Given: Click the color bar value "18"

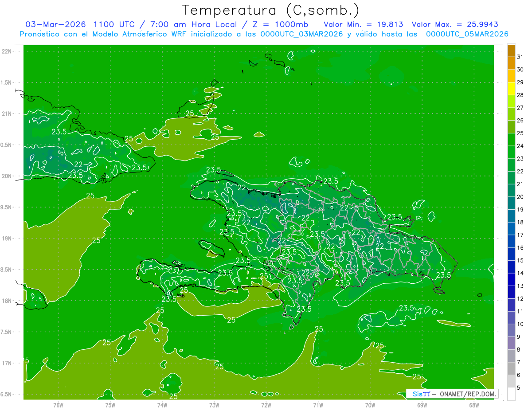Looking at the screenshot, I should pos(520,222).
